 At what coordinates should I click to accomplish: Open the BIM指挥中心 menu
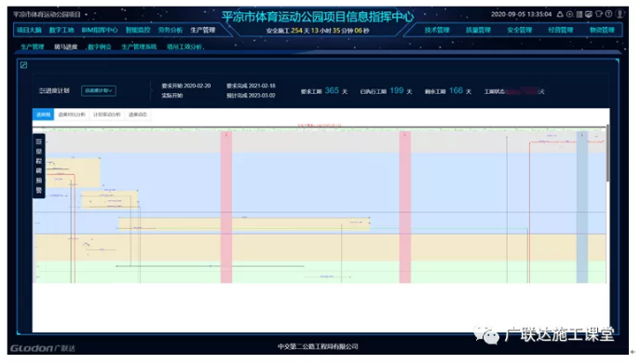tap(100, 30)
